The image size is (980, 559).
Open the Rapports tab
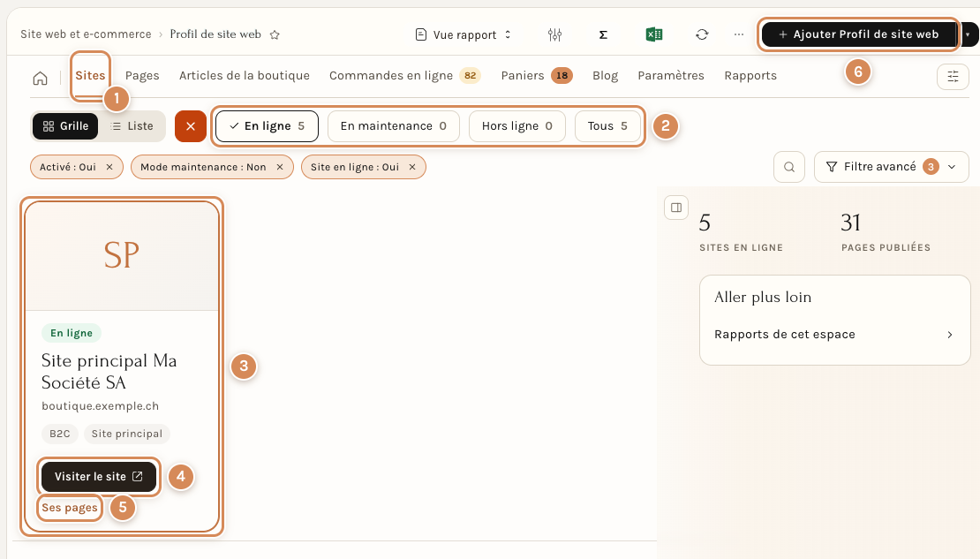click(750, 76)
